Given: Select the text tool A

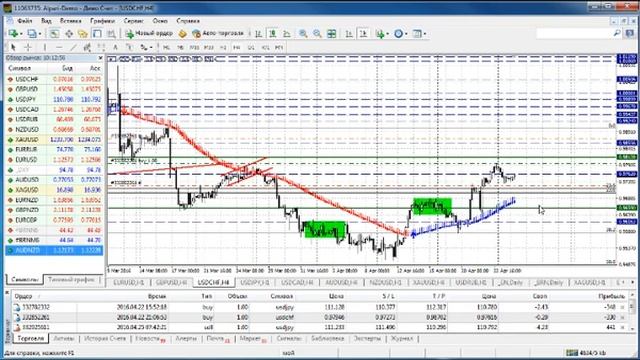Looking at the screenshot, I should [x=116, y=47].
